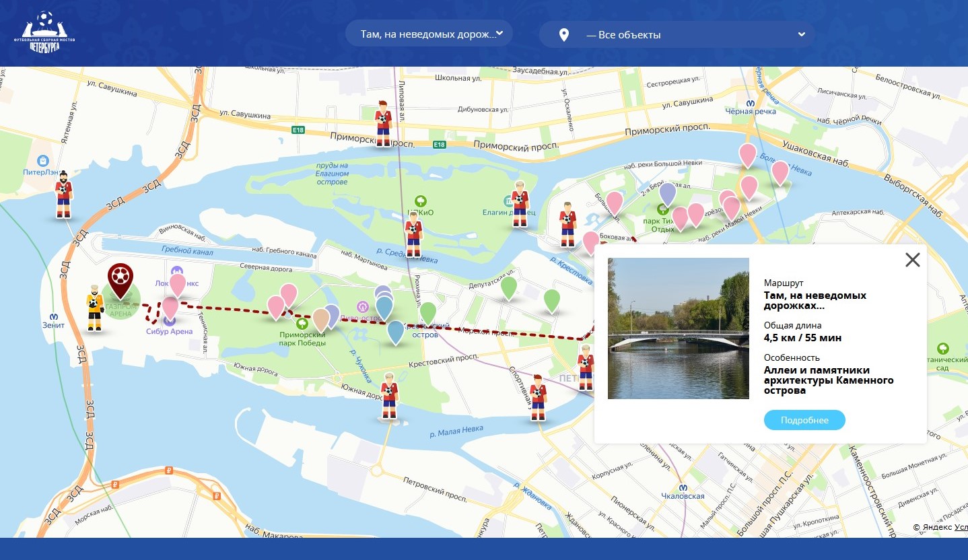Open the bridge photo in the popup
Screen dimensions: 968x560
679,328
